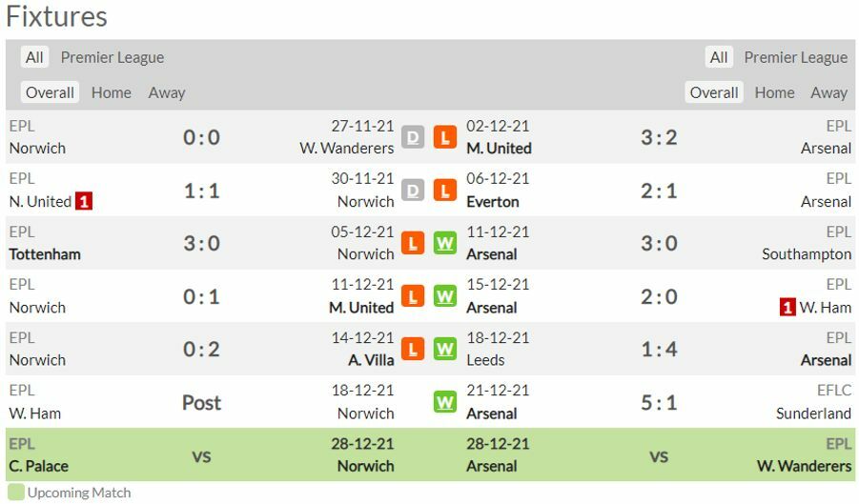Screen dimensions: 859x504
Task: Open the Leeds 1:4 Arsenal score
Action: click(659, 349)
